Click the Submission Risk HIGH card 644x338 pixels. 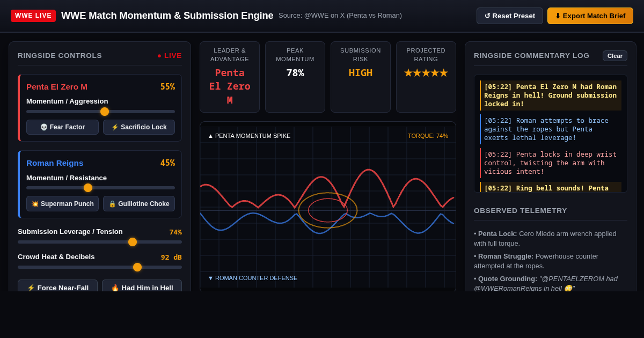click(x=361, y=77)
